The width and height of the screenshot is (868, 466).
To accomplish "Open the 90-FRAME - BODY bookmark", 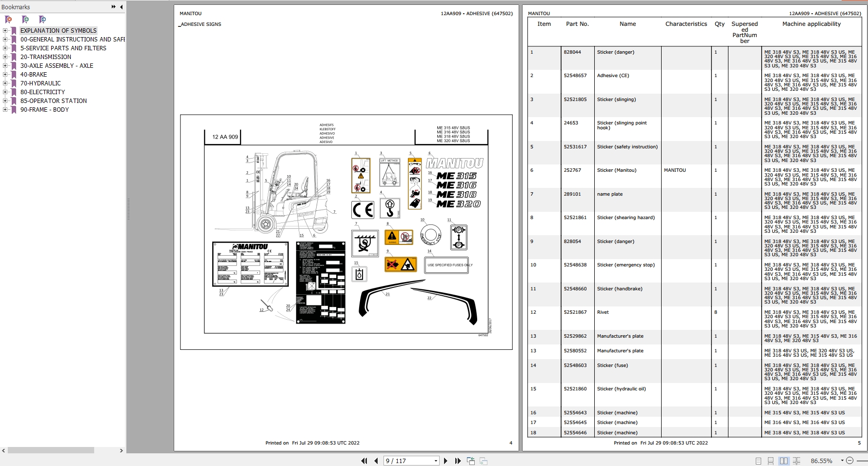I will pos(44,109).
